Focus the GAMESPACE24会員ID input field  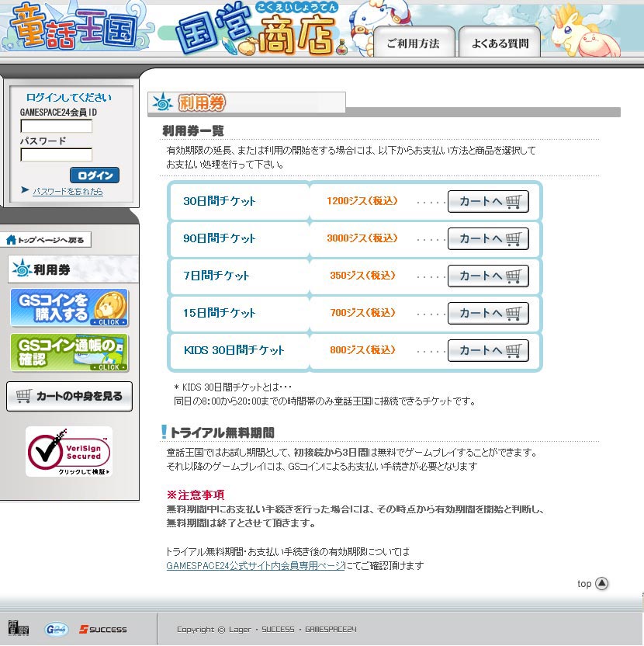[x=56, y=126]
